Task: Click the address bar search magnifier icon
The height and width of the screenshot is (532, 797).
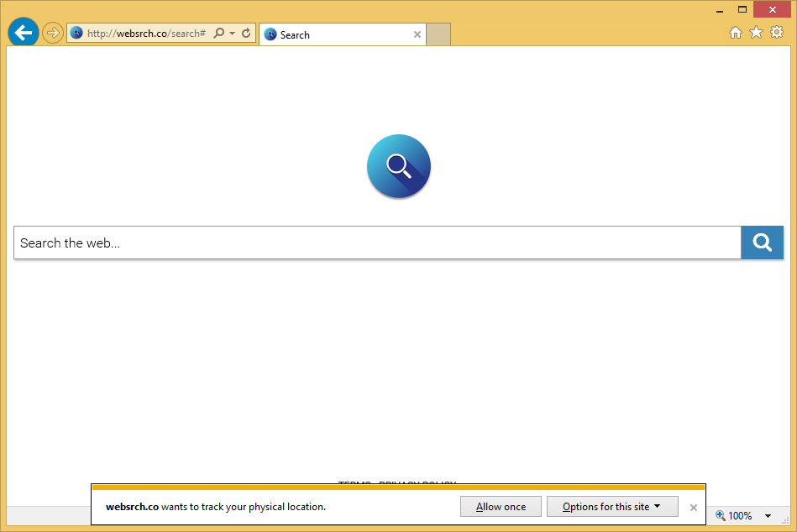Action: pyautogui.click(x=219, y=34)
